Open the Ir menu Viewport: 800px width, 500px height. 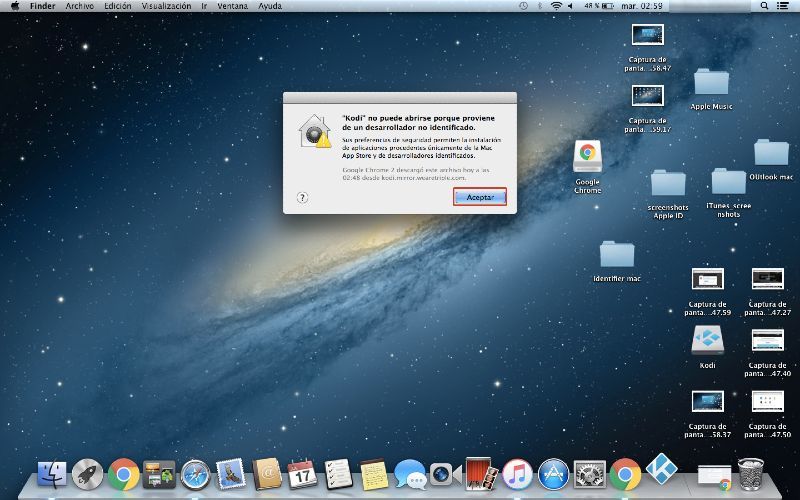(204, 6)
